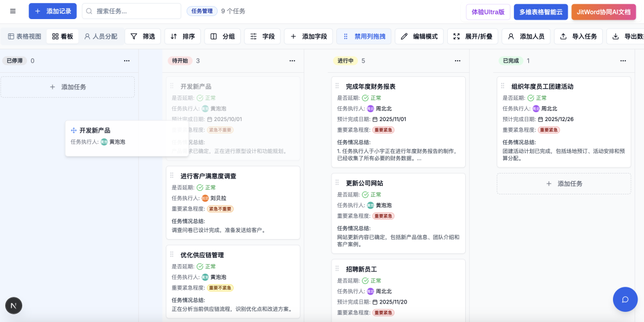The width and height of the screenshot is (644, 322).
Task: Switch to 看板 tab
Action: [x=63, y=36]
